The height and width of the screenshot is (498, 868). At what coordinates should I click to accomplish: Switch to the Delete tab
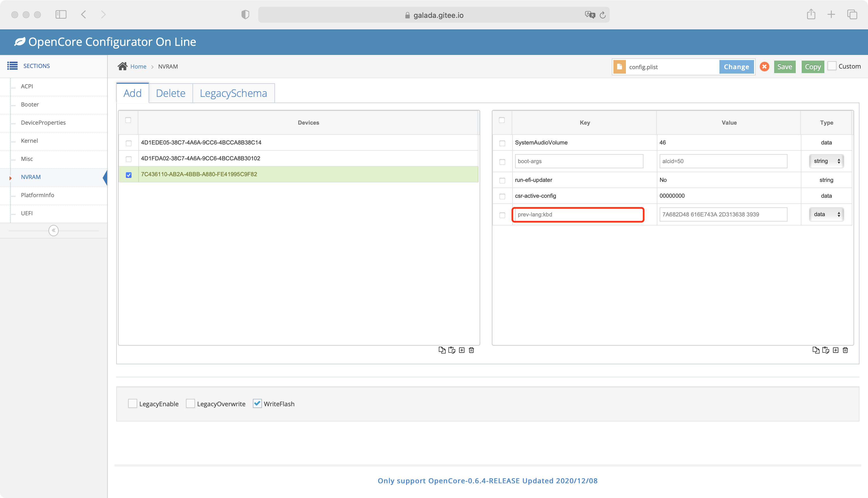coord(170,93)
